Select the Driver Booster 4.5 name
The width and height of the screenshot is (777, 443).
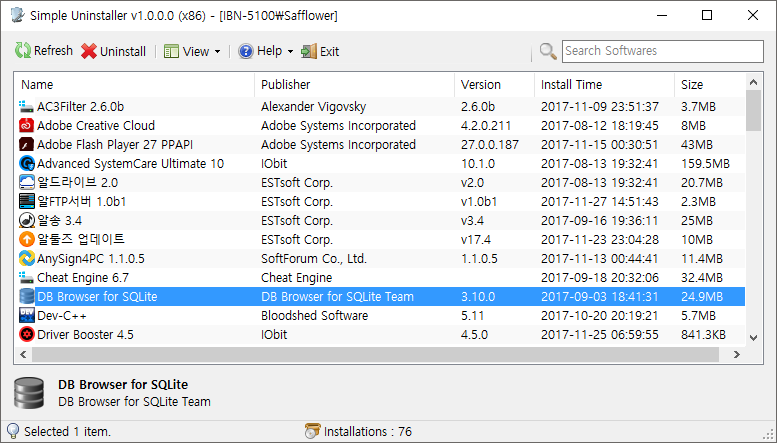(85, 334)
